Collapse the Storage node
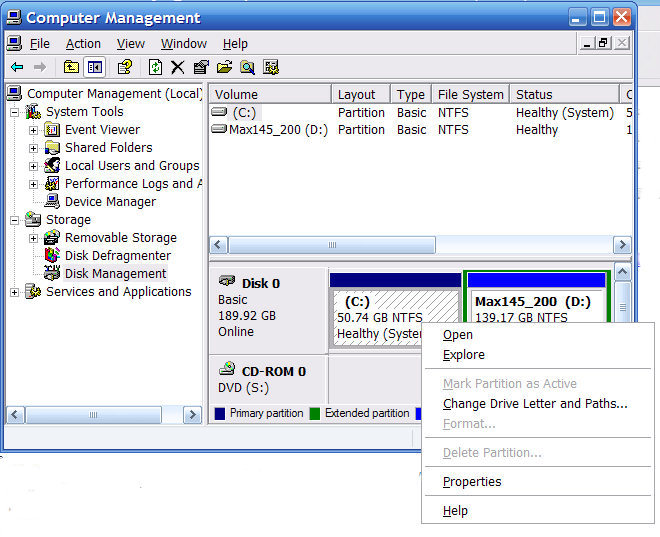Image resolution: width=660 pixels, height=537 pixels. [15, 221]
